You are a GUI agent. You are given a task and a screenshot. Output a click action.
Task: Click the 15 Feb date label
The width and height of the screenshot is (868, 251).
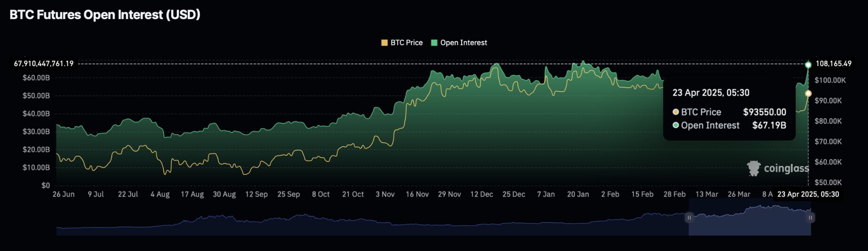click(643, 194)
